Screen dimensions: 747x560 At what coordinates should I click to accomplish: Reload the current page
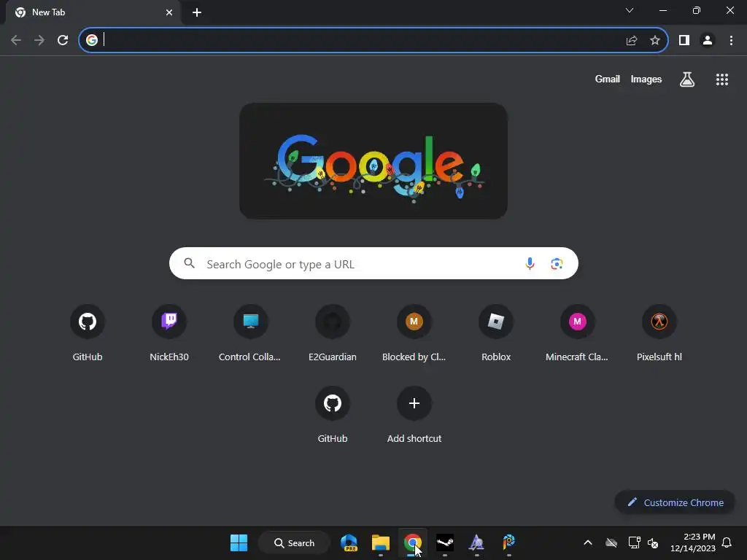[x=63, y=40]
